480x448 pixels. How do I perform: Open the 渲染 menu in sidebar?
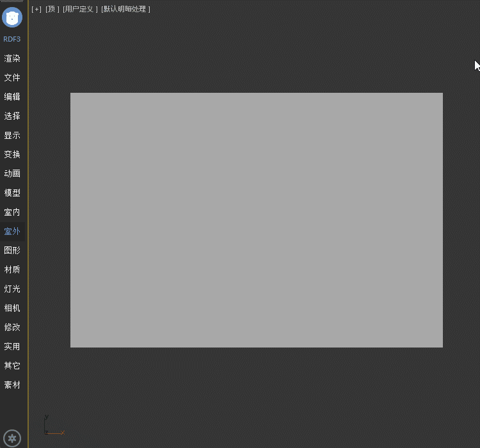click(x=12, y=58)
